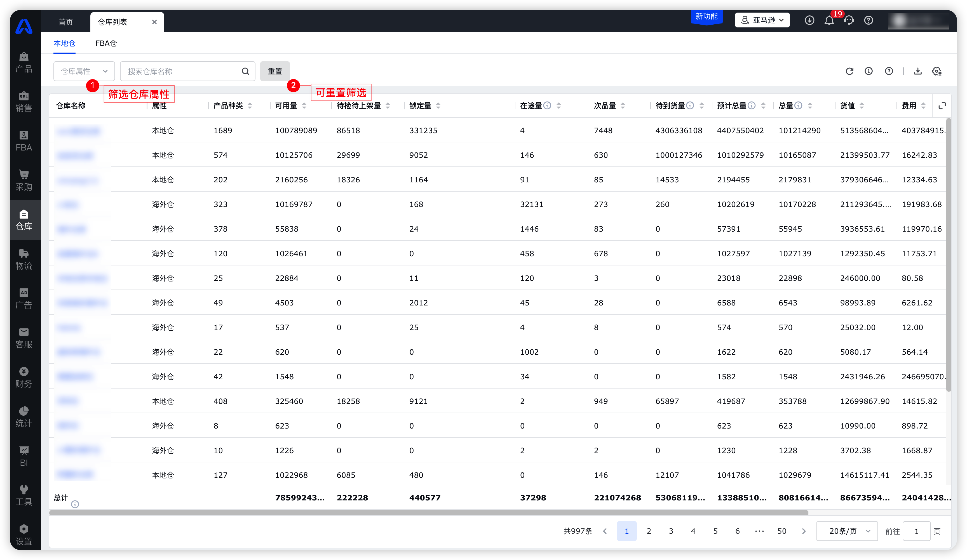The image size is (967, 560).
Task: Open the 仓库 sidebar module
Action: pyautogui.click(x=24, y=220)
